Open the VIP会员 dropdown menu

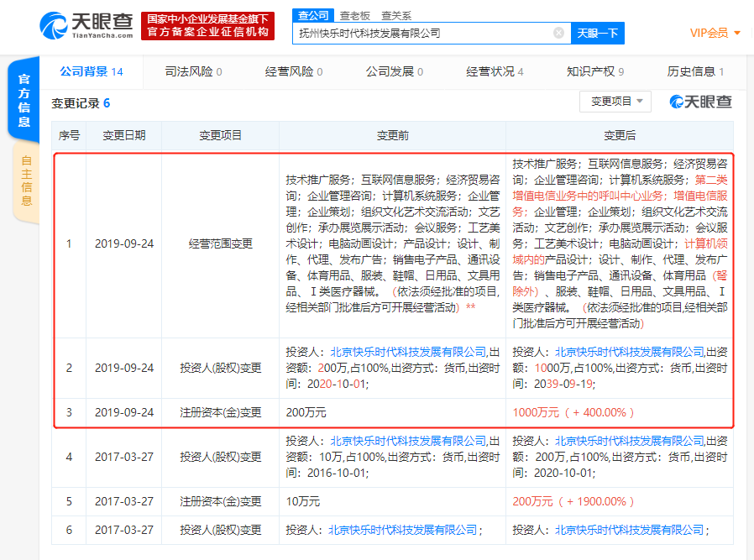[715, 33]
